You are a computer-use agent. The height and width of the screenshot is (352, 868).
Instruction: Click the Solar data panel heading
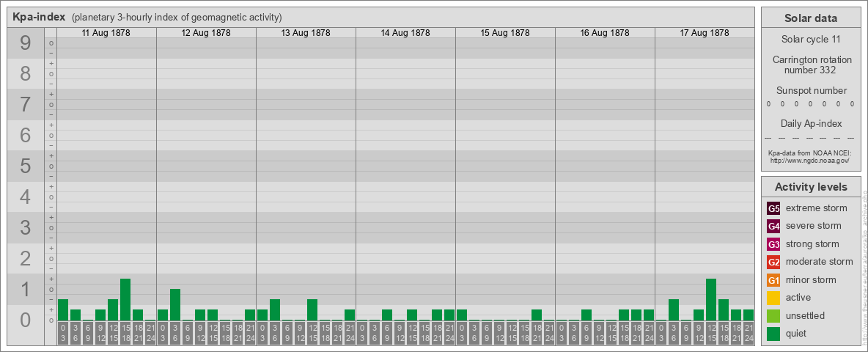(811, 18)
